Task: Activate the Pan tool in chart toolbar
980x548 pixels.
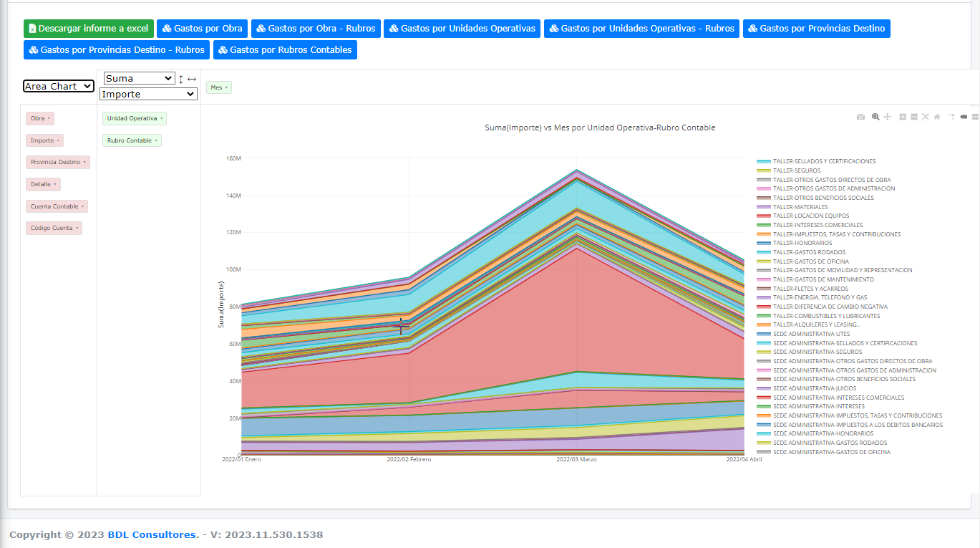Action: [887, 117]
